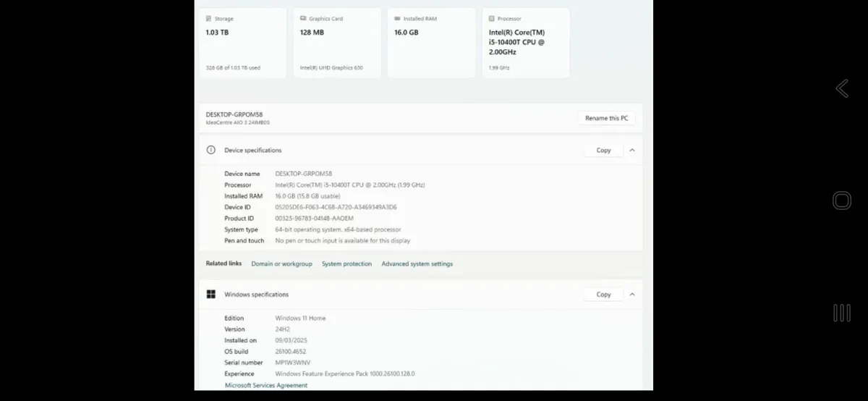Select the Windows 11 Home edition value
The height and width of the screenshot is (401, 868).
click(x=301, y=318)
